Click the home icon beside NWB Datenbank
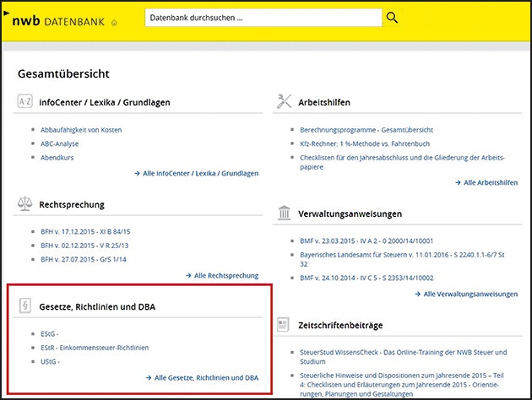Image resolution: width=532 pixels, height=400 pixels. [x=114, y=21]
